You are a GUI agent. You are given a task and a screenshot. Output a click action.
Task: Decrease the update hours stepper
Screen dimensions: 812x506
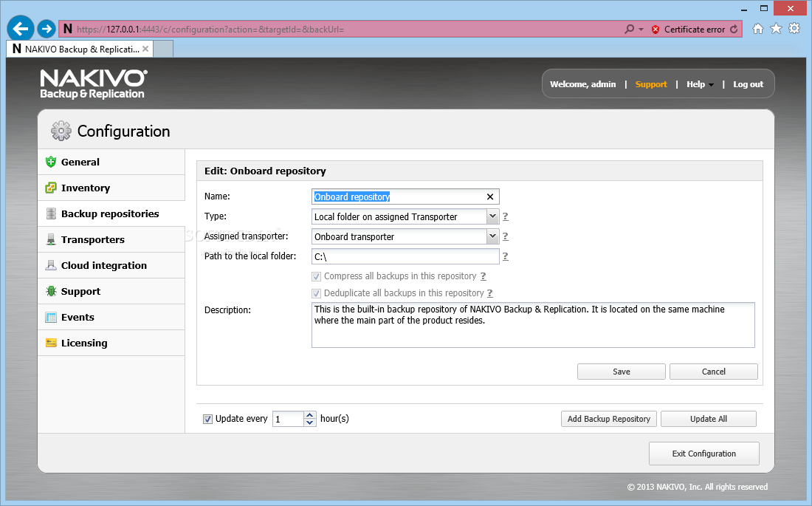click(x=310, y=423)
